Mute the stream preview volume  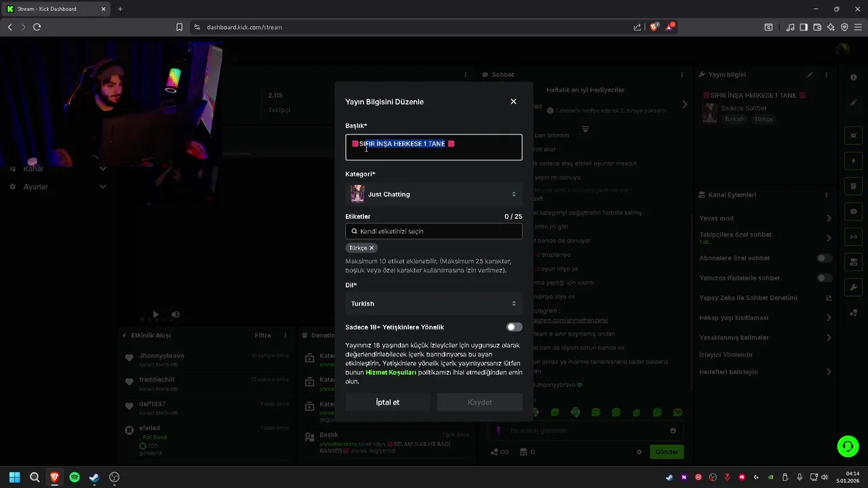click(176, 314)
